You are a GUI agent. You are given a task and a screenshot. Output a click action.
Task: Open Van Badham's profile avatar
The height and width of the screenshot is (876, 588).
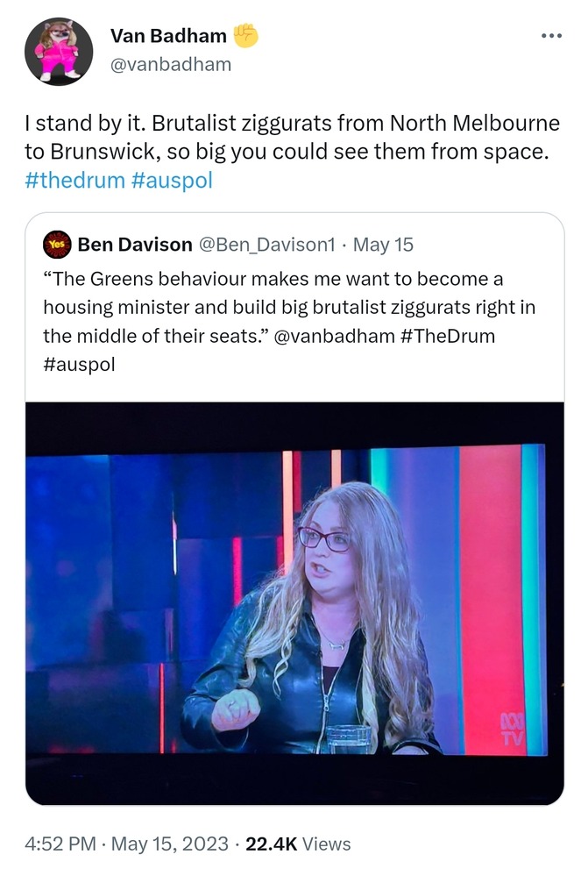[x=59, y=52]
